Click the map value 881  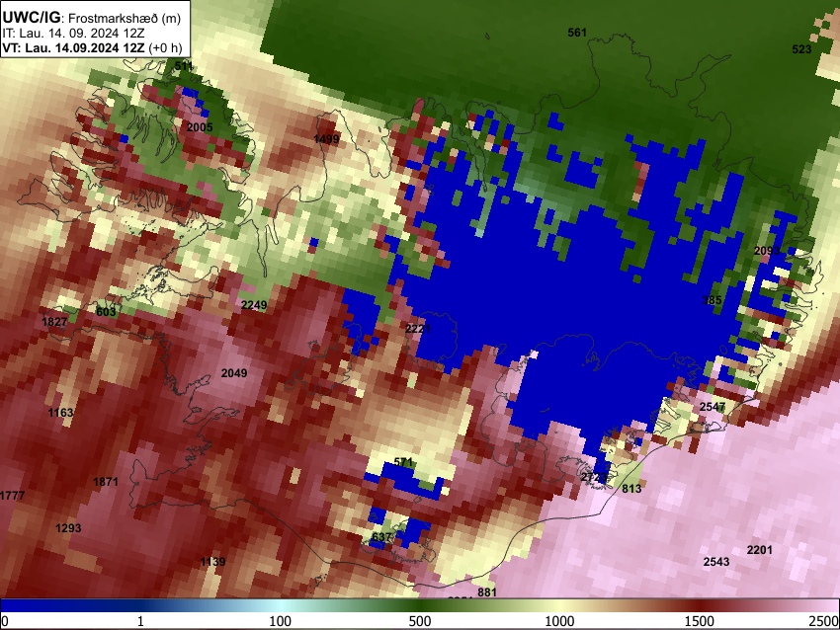(487, 592)
